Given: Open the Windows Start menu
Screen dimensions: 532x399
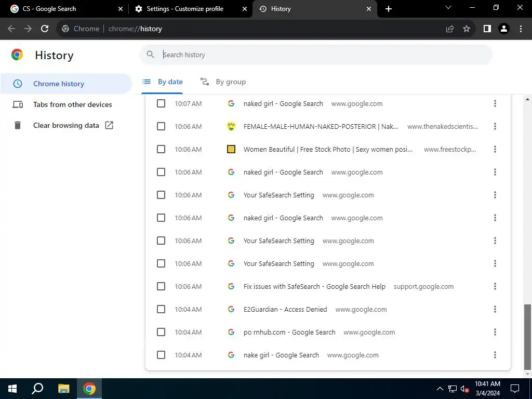Looking at the screenshot, I should (12, 389).
